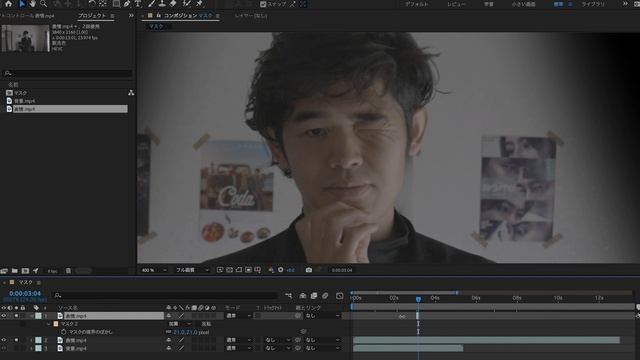
Task: Hide layer 2 with eye toggle
Action: tap(4, 340)
